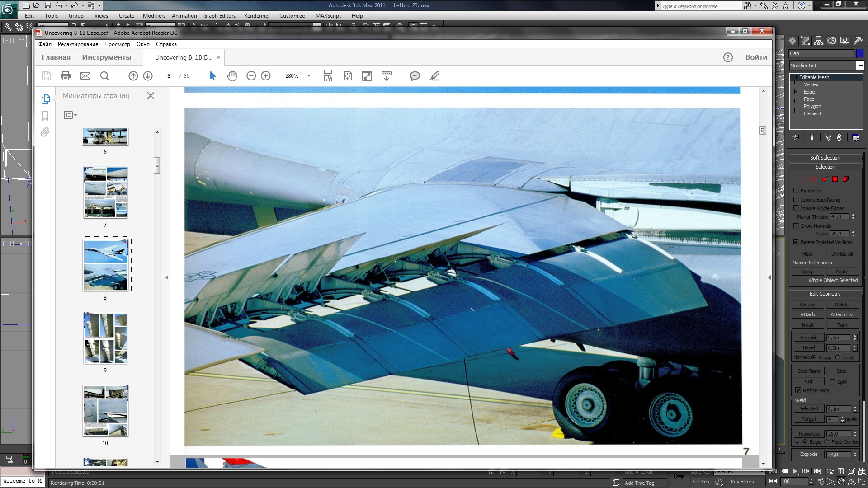Open the 3ds Max Hierarchy panel tab
Screen dimensions: 868x488
click(x=819, y=41)
